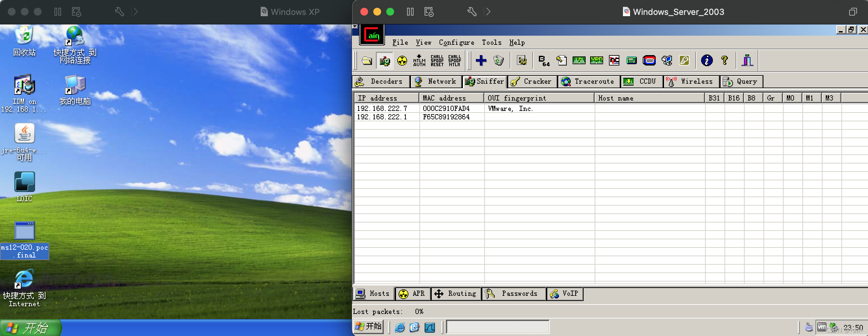The width and height of the screenshot is (868, 336).
Task: Open the Base64 password decoder icon
Action: pyautogui.click(x=544, y=61)
